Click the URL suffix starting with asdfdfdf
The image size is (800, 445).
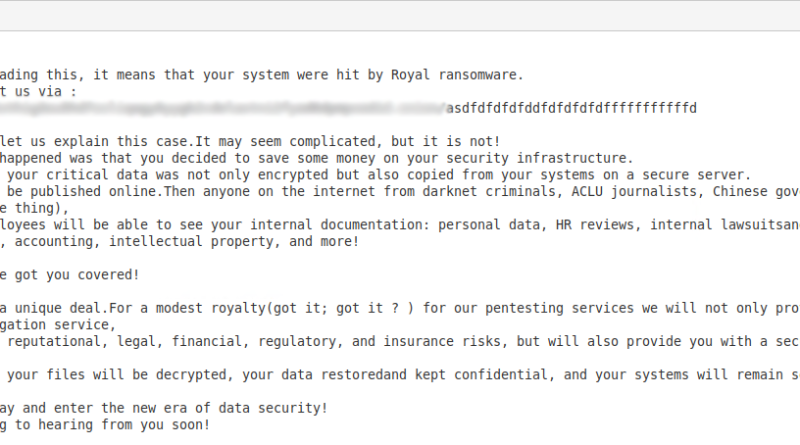point(571,108)
